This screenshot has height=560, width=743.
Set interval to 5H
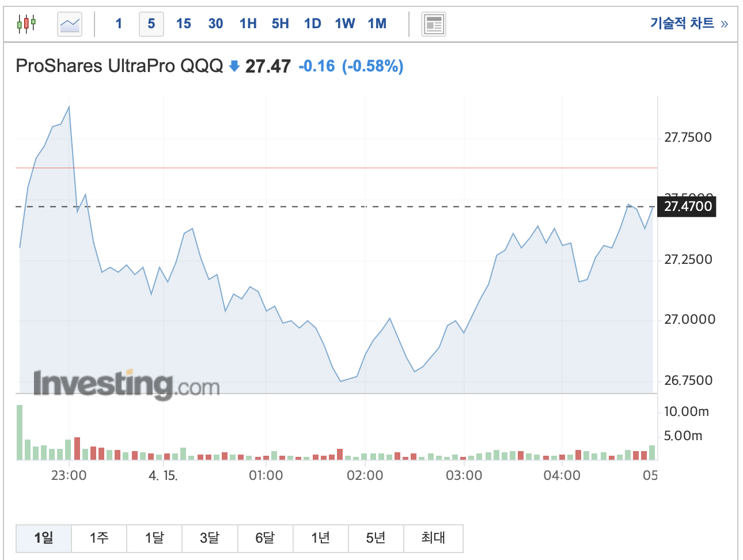pyautogui.click(x=280, y=24)
